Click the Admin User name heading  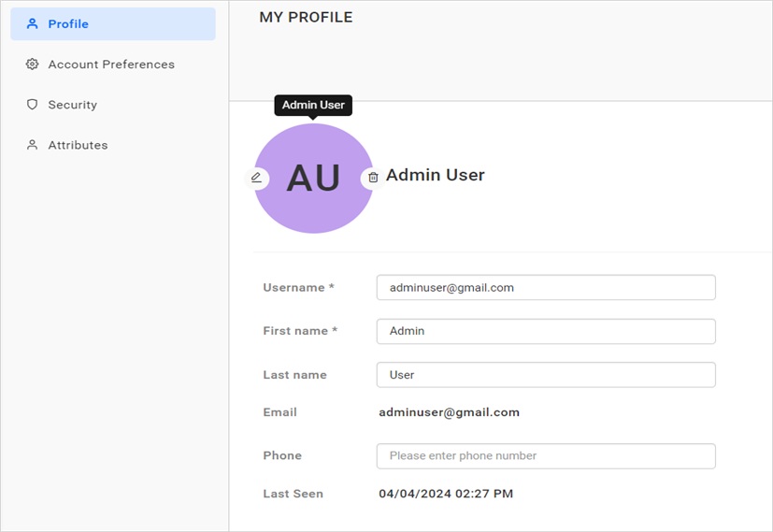(436, 175)
